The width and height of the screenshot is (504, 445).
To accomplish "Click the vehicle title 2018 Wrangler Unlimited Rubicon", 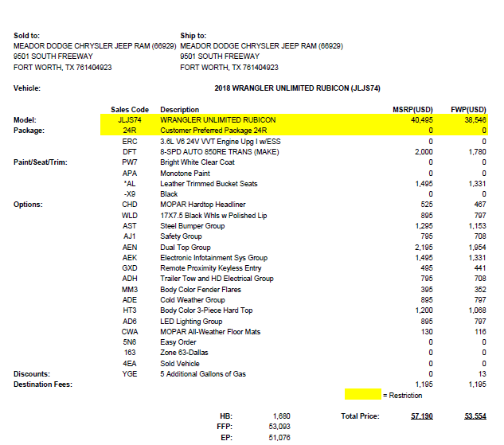I will point(297,88).
